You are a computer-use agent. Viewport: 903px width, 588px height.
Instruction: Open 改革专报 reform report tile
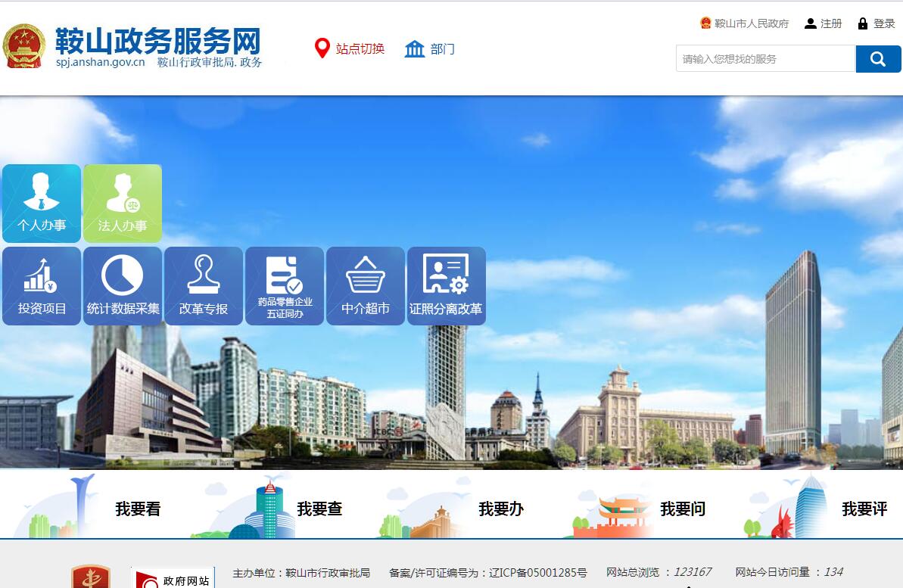click(204, 286)
